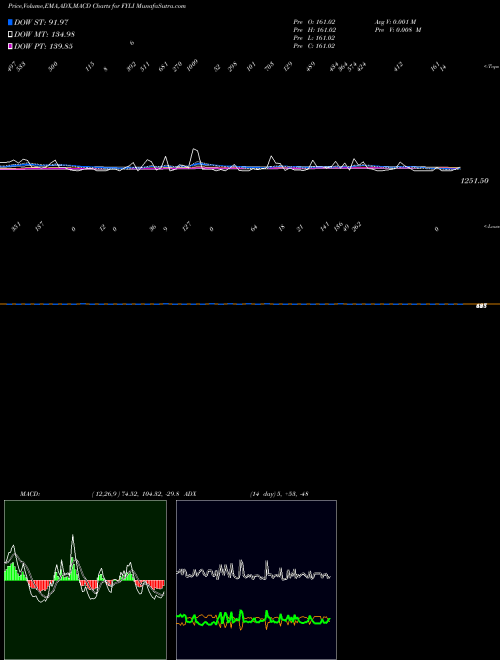This screenshot has width=500, height=660.
Task: Click the 'Pre H: 161.02' high value
Action: (314, 30)
